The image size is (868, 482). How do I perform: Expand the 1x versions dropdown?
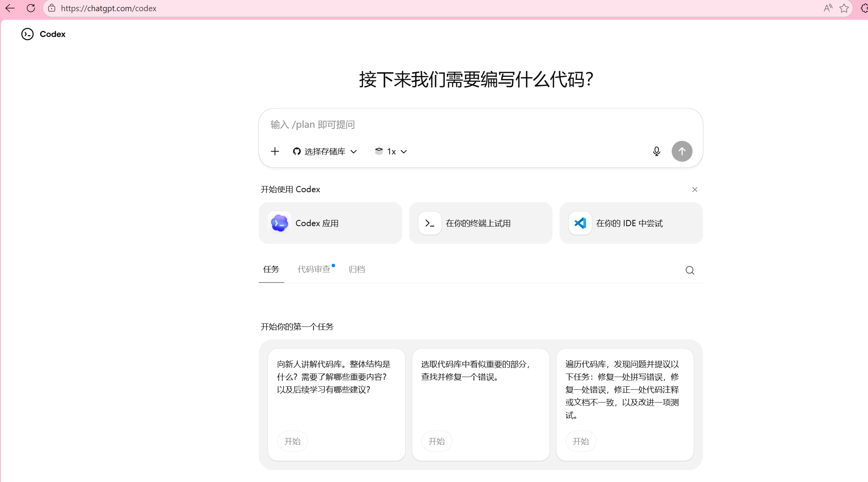tap(391, 151)
